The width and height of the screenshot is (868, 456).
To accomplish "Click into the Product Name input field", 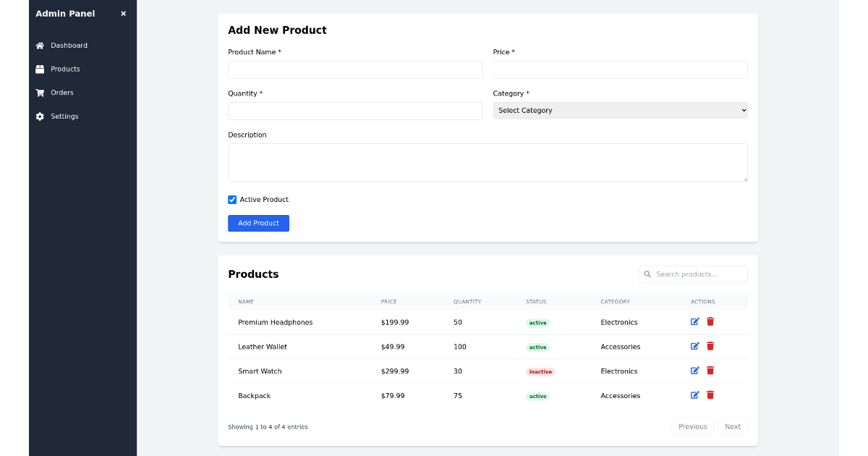I will (x=355, y=69).
